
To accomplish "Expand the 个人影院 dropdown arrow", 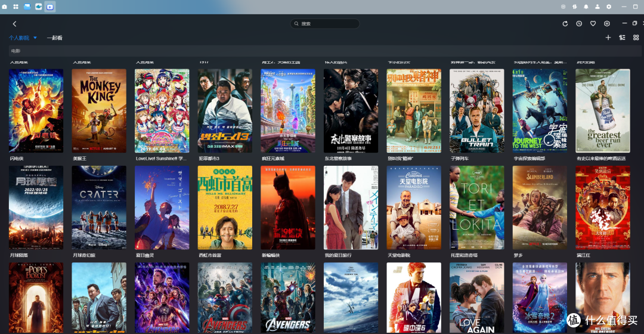I will click(x=35, y=38).
